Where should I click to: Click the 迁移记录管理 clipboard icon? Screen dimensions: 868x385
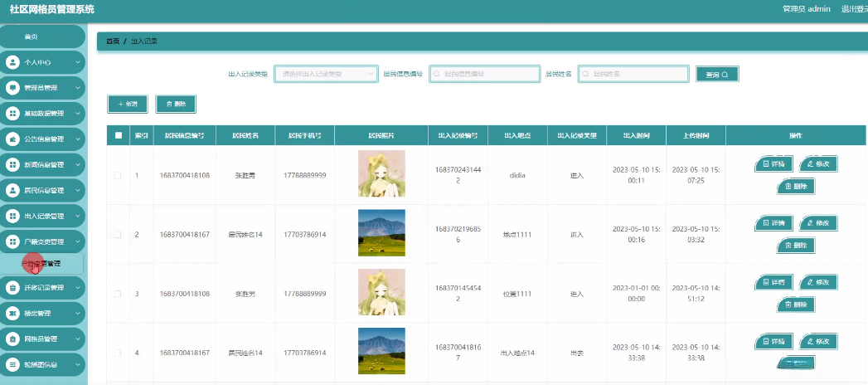[12, 287]
